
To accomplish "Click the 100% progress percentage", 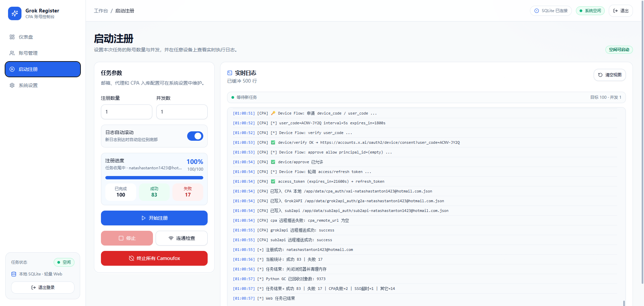I will [195, 162].
